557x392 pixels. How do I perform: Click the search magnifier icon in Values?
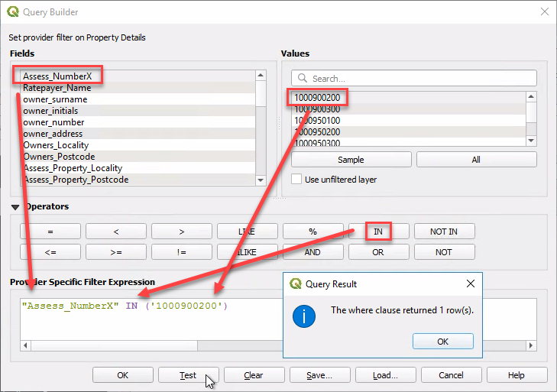coord(303,78)
